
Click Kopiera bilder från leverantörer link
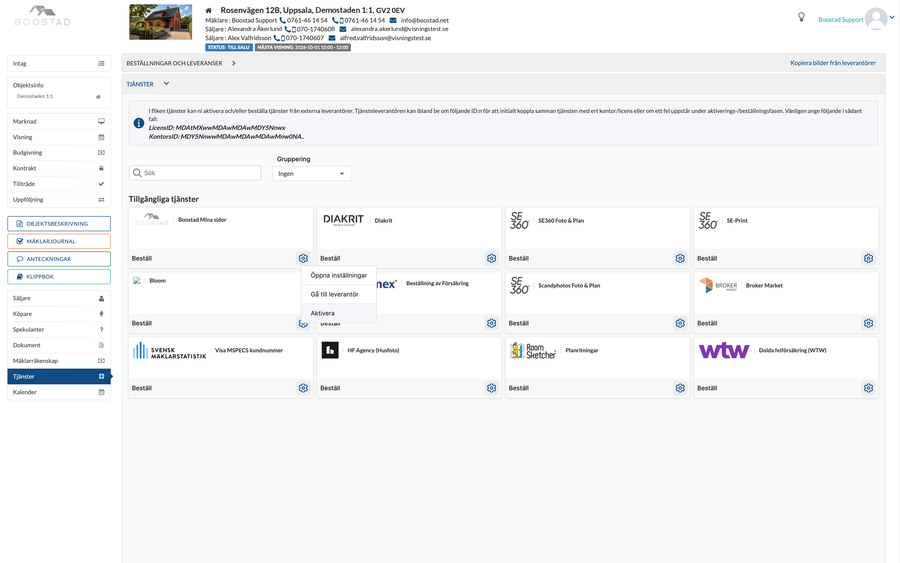pos(833,63)
